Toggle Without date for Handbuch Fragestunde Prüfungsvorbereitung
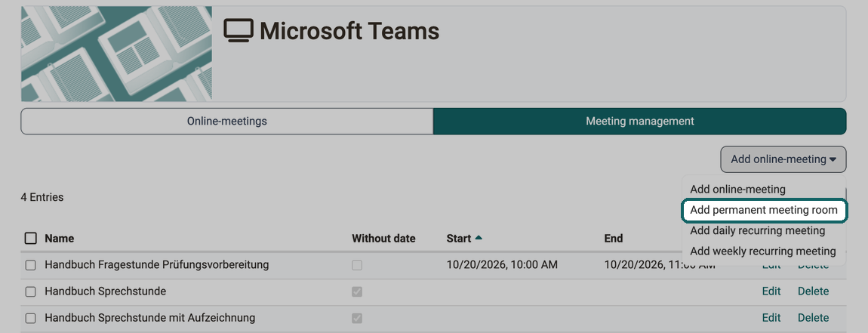The width and height of the screenshot is (868, 333). [x=357, y=265]
